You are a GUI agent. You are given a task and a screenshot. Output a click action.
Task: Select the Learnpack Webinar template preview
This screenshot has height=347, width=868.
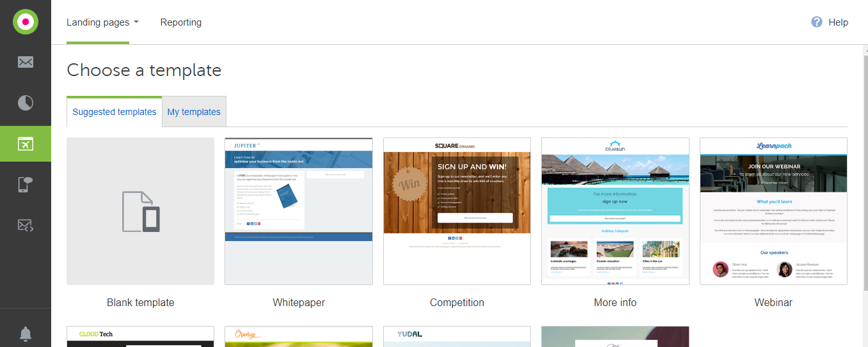773,211
